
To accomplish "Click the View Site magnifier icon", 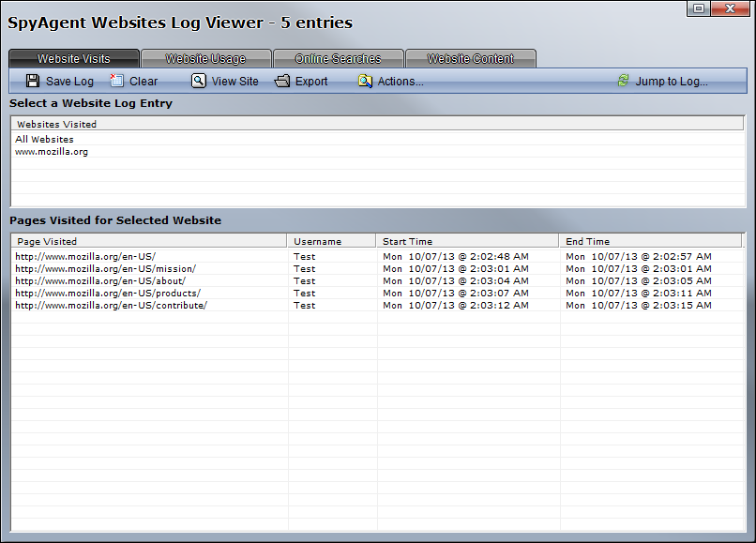I will (x=199, y=81).
